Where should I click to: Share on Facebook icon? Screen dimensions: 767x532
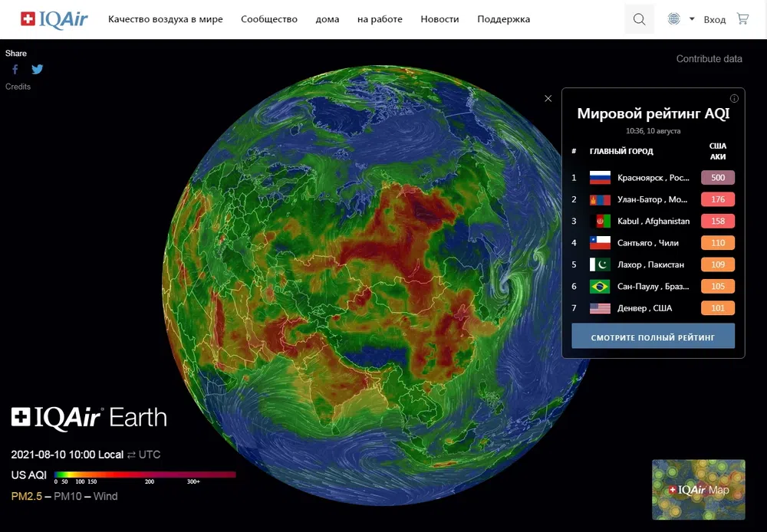(x=15, y=69)
